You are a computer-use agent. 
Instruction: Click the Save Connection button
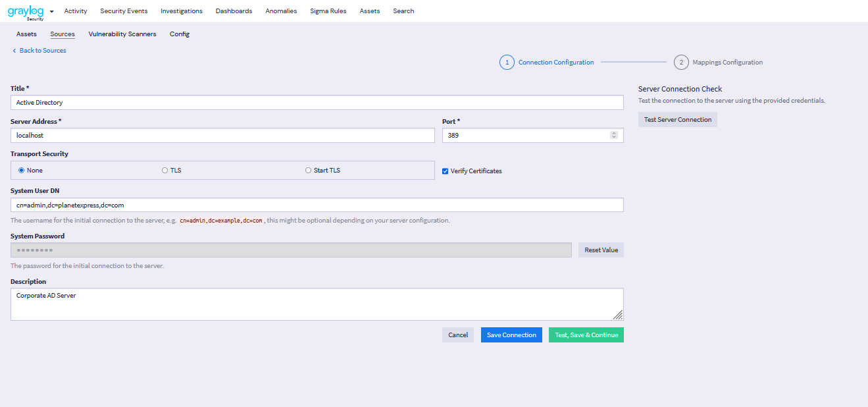[x=511, y=335]
